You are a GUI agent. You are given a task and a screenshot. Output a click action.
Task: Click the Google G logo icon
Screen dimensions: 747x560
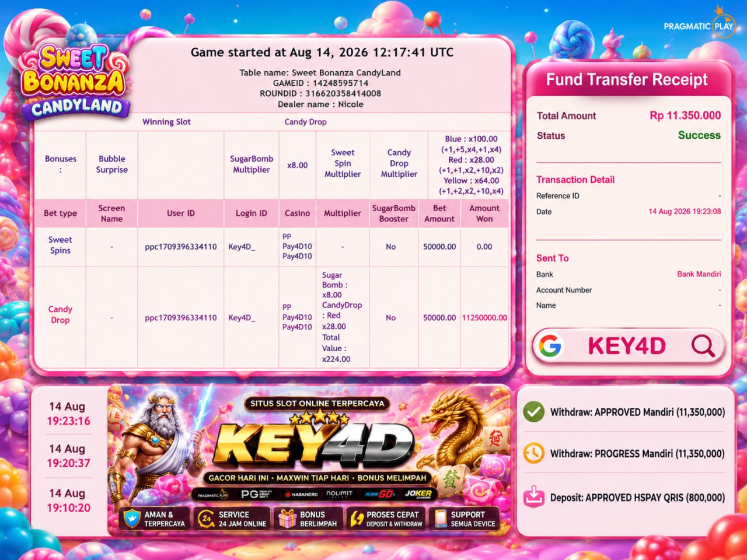550,345
